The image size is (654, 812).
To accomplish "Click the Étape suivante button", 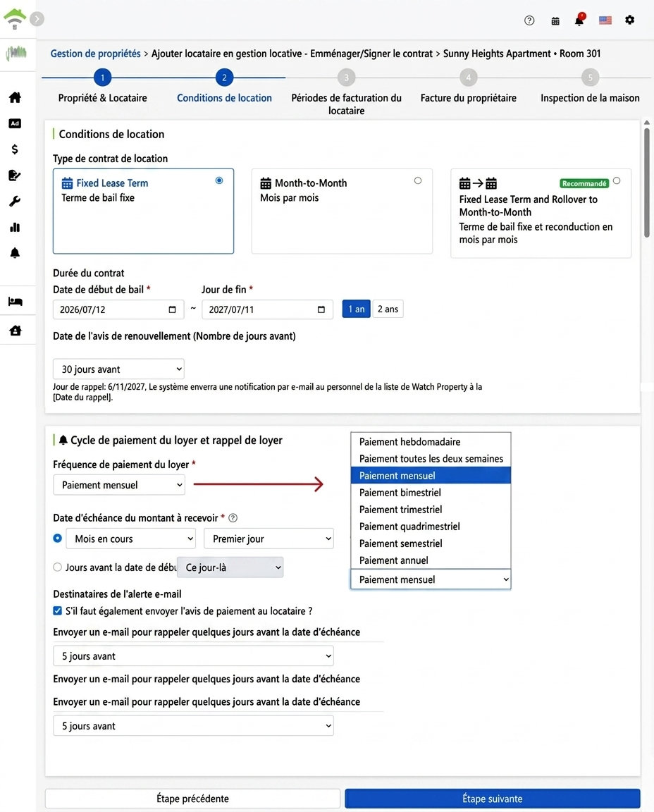I will pos(493,799).
